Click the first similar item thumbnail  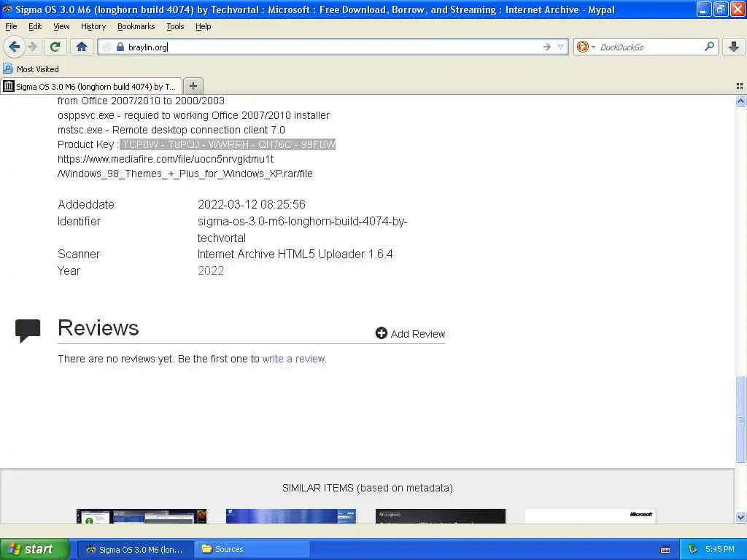point(142,516)
